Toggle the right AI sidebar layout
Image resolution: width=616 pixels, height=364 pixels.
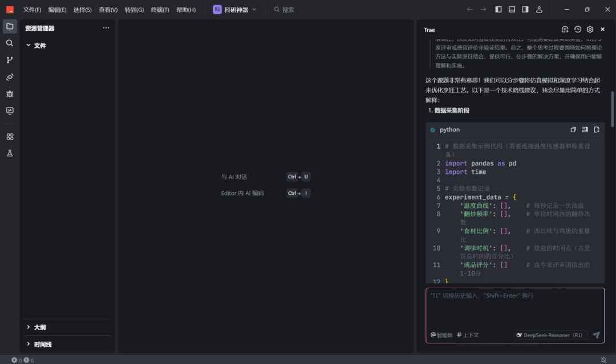click(525, 10)
